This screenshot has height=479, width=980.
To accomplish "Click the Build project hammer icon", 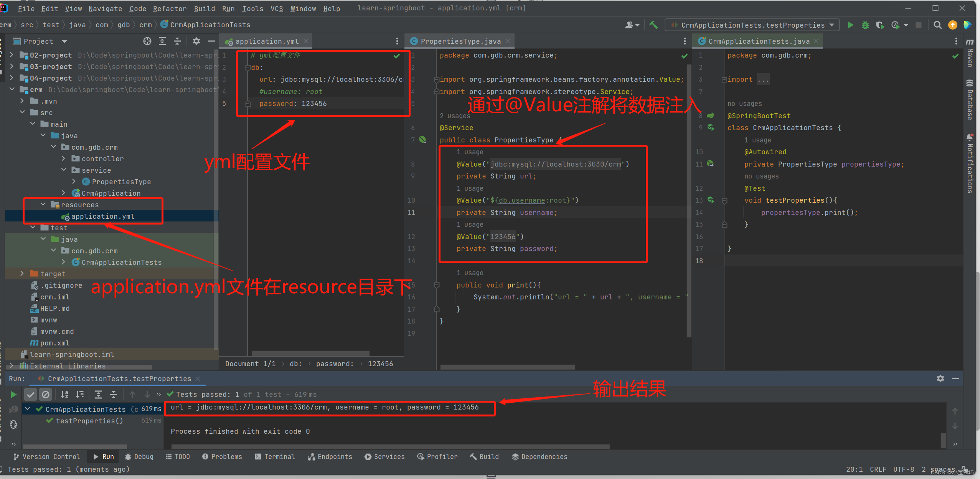I will coord(653,25).
